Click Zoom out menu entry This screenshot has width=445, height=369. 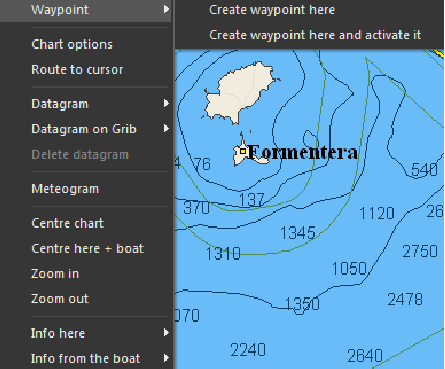[x=60, y=299]
